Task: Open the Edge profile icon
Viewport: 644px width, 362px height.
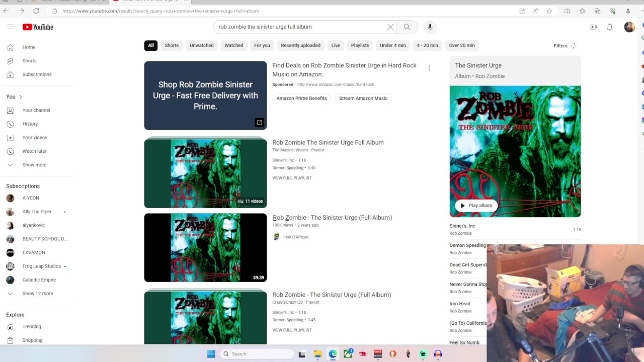Action: coord(628,11)
